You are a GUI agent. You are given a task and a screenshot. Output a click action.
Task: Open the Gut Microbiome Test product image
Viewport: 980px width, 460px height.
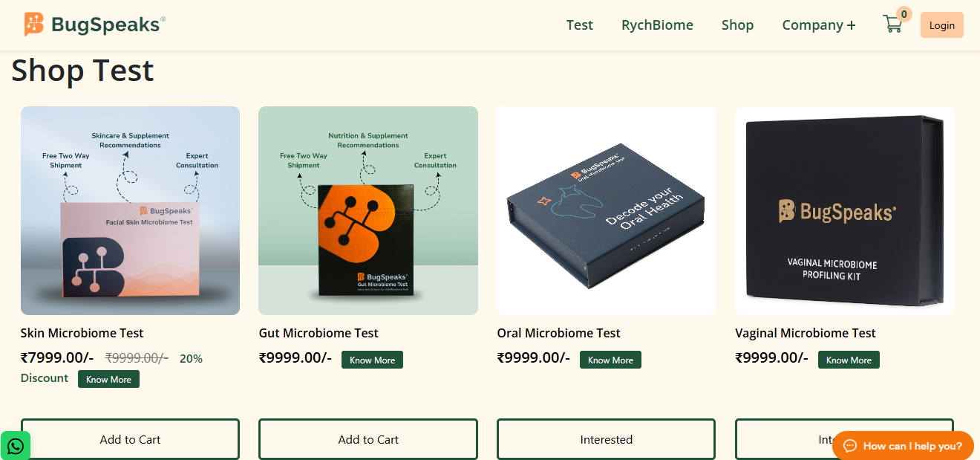coord(368,210)
